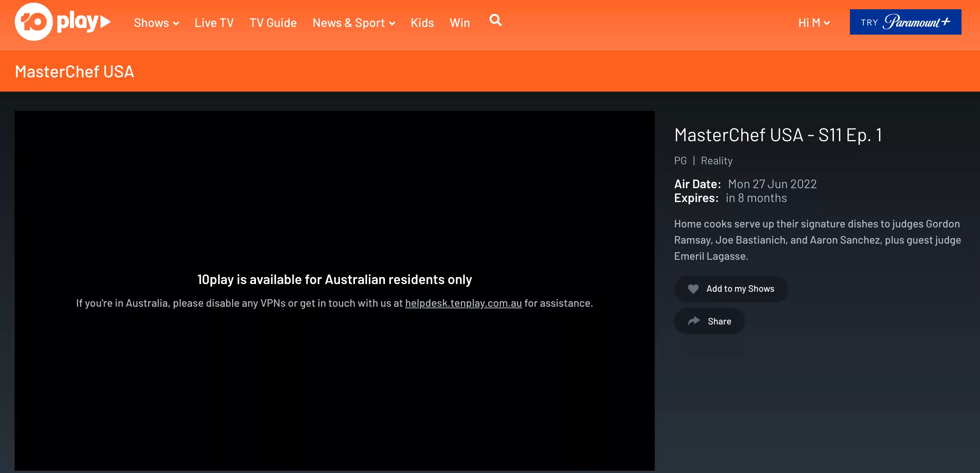980x473 pixels.
Task: Open the Hi M account dropdown
Action: [x=814, y=23]
